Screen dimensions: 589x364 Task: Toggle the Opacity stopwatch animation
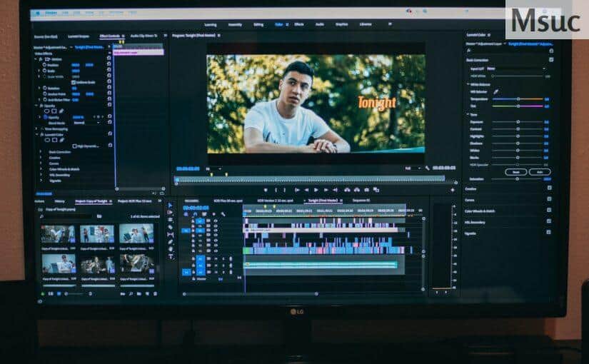click(46, 117)
